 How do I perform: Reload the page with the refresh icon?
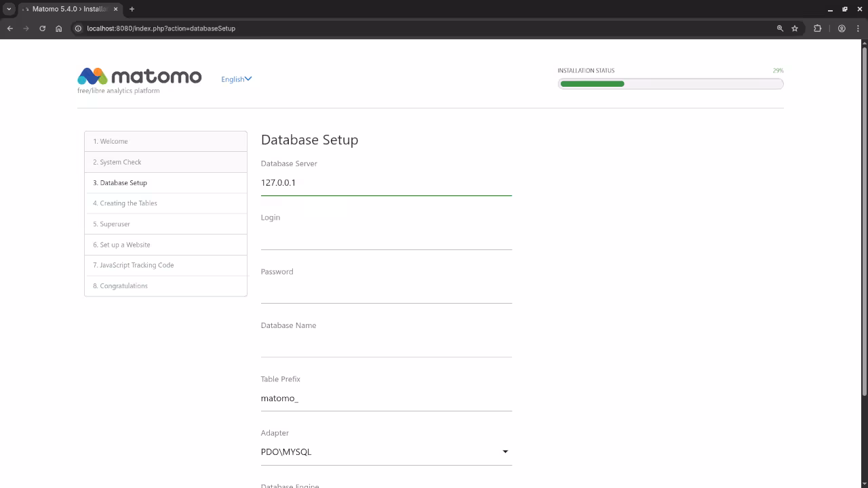coord(42,28)
